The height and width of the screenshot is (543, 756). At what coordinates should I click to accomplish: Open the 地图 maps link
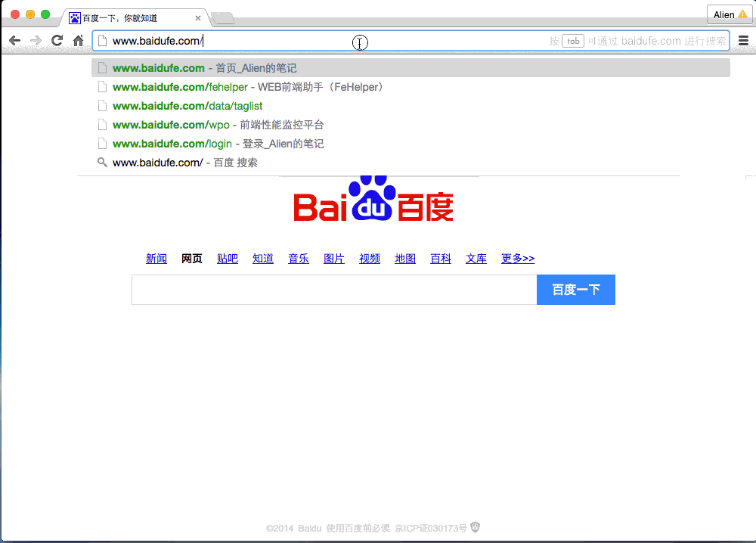405,259
